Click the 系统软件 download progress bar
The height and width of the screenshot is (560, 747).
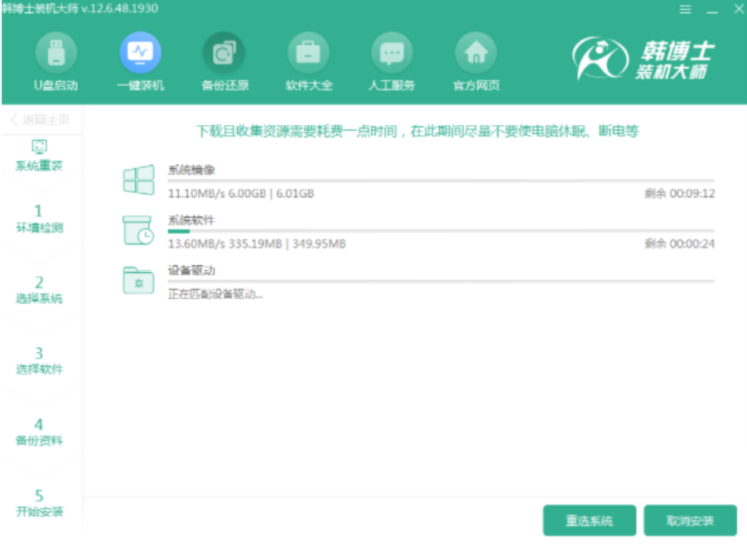[x=441, y=231]
